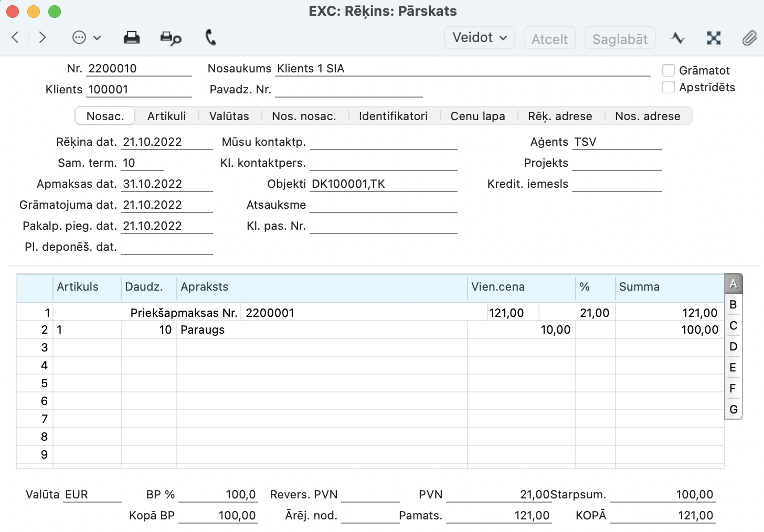Open the Veidot dropdown menu

point(479,38)
